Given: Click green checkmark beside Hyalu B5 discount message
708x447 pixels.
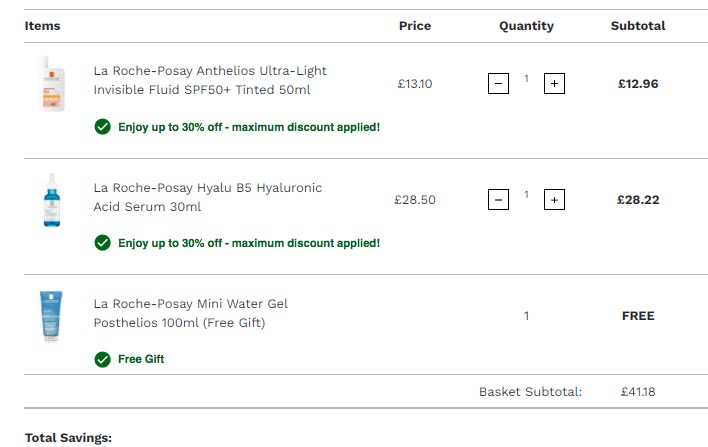Looking at the screenshot, I should click(x=102, y=243).
